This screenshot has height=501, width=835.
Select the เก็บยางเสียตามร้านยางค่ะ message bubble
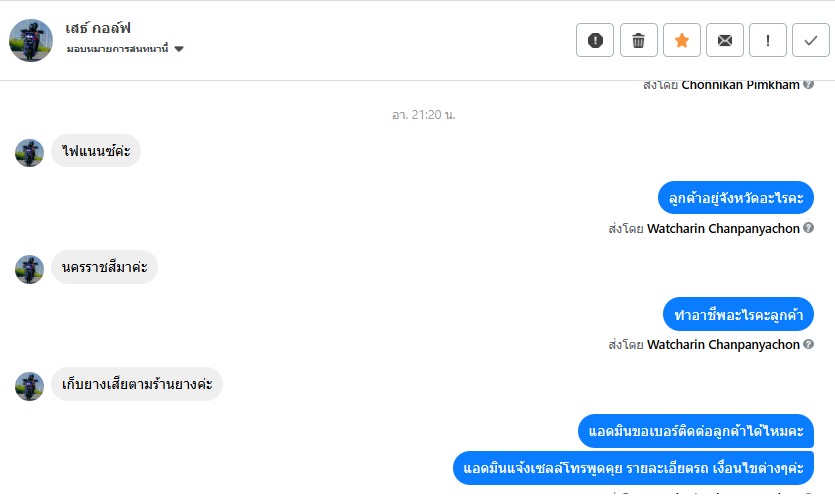coord(137,384)
